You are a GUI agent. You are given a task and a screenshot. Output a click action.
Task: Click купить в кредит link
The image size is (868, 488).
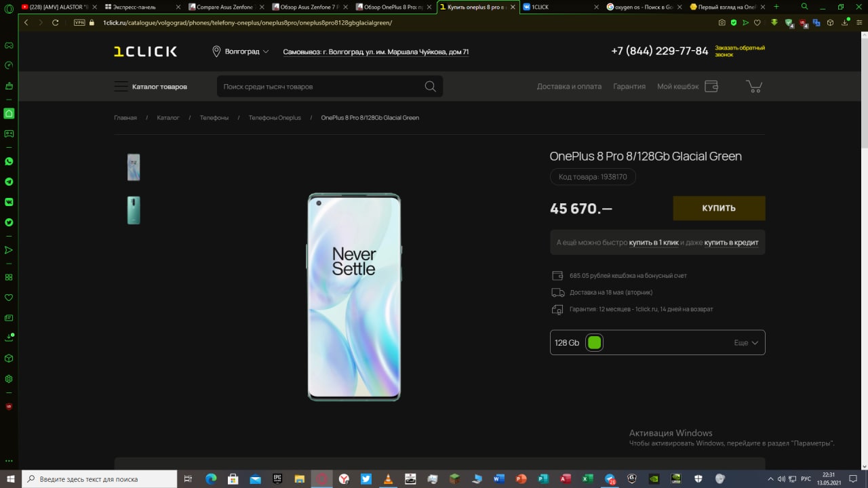click(731, 243)
